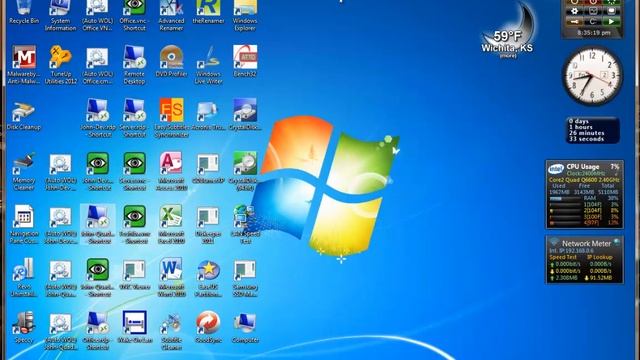Open Windows Live Writer

click(208, 64)
